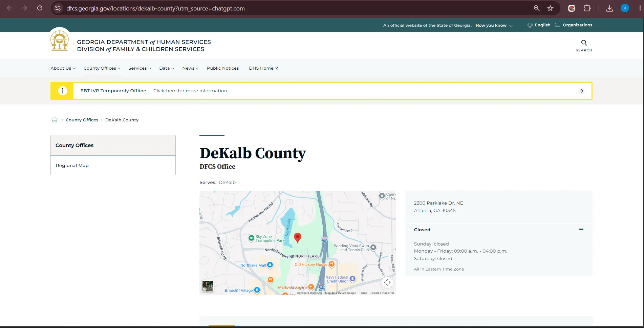644x328 pixels.
Task: Click the DeKalb County page heading
Action: tap(253, 153)
